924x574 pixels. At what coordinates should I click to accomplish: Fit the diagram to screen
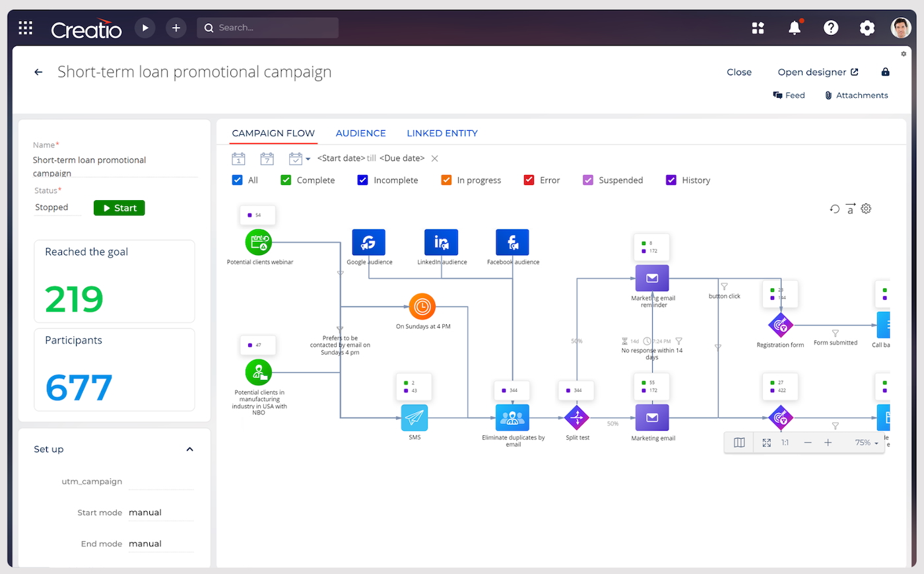pyautogui.click(x=766, y=443)
